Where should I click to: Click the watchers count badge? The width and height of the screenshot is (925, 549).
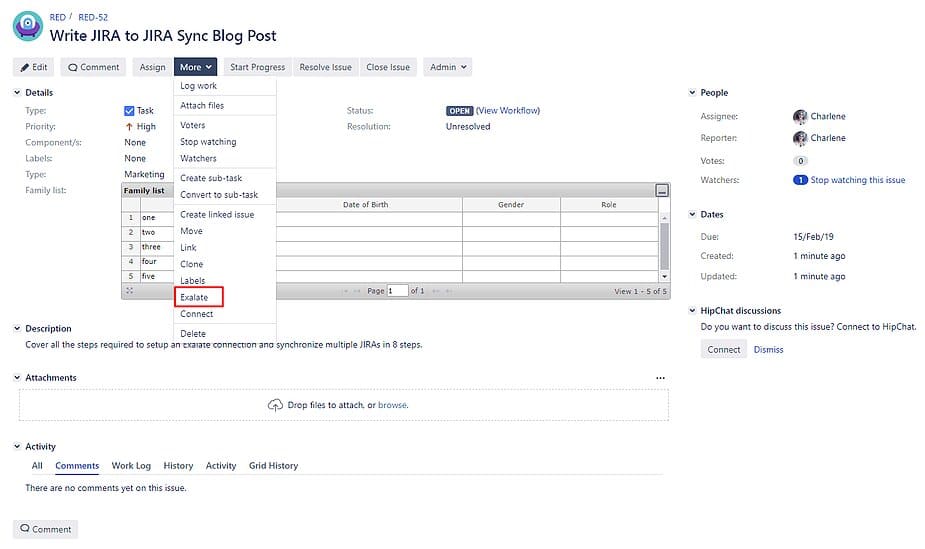click(x=801, y=180)
